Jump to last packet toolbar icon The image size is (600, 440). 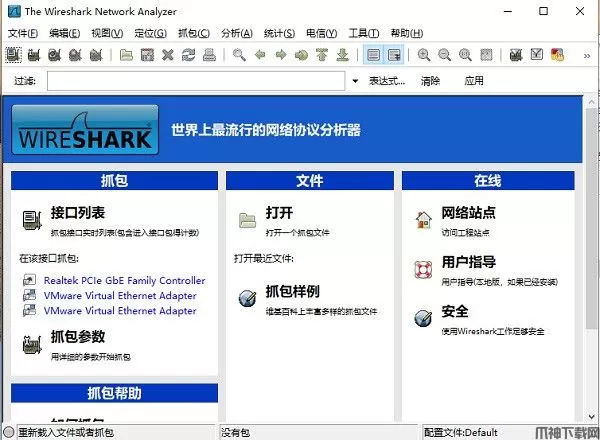click(343, 55)
